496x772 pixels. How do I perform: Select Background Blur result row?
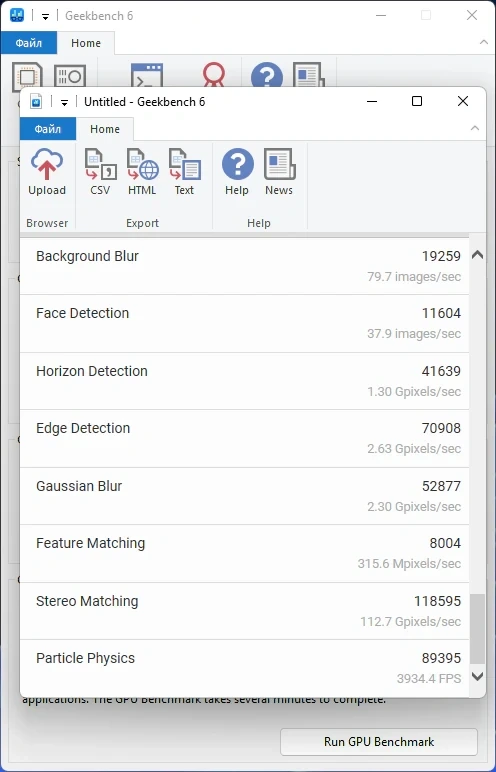coord(244,266)
